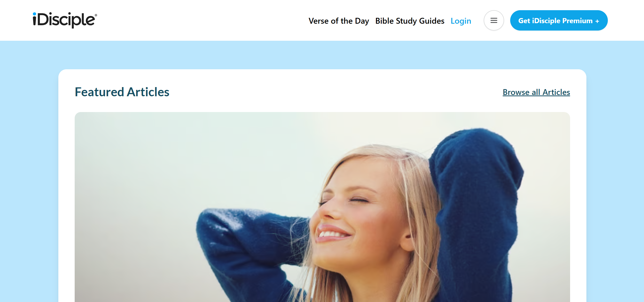Viewport: 644px width, 302px height.
Task: Get iDisciple Premium subscription
Action: coord(559,20)
